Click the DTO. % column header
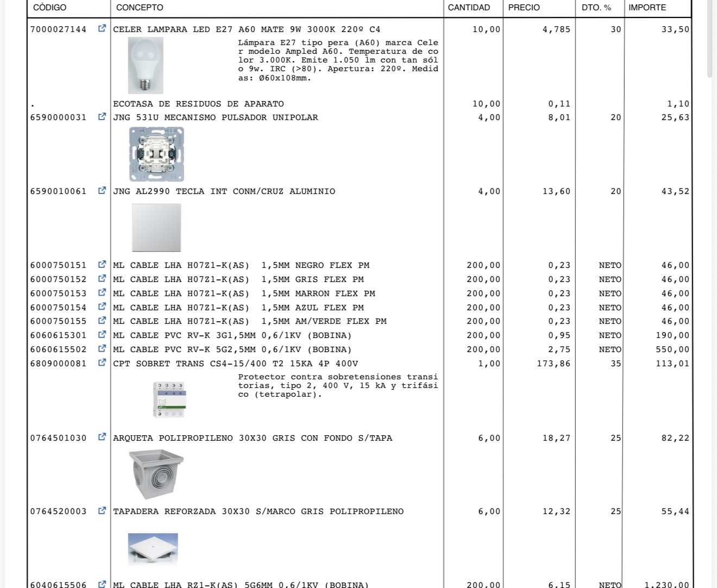The width and height of the screenshot is (717, 588). [x=596, y=8]
